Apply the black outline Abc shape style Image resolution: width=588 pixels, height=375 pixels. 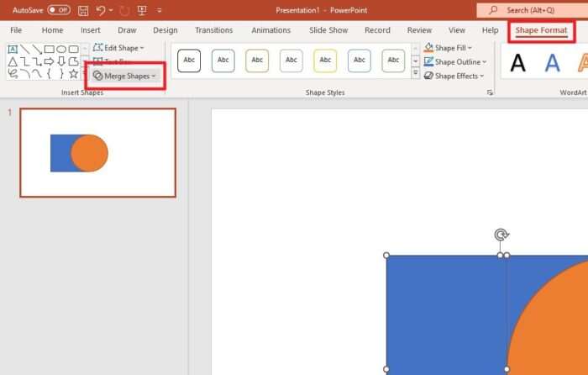[189, 60]
